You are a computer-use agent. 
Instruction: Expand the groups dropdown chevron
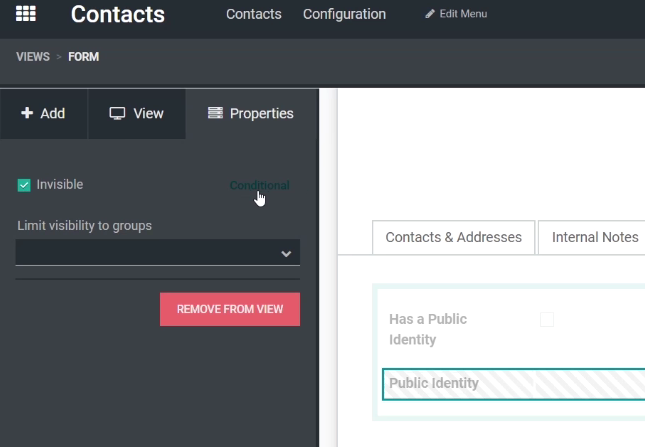[x=286, y=254]
